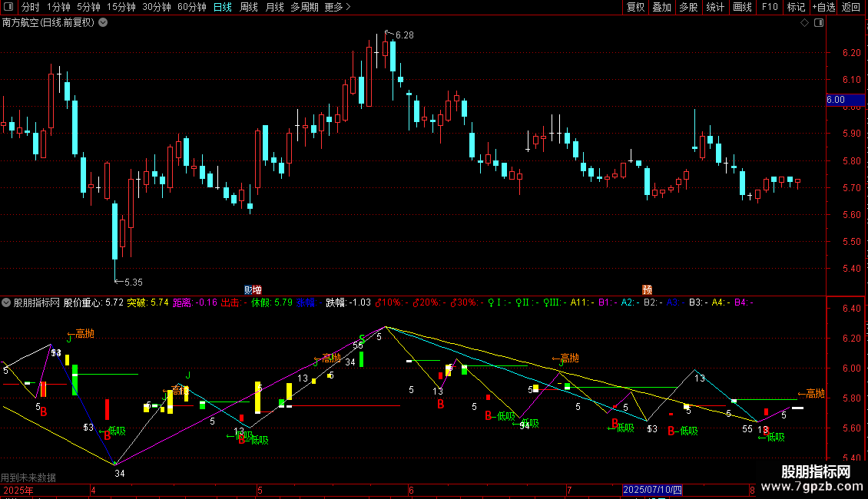The image size is (868, 499).
Task: Expand the 更多 periods menu
Action: [337, 7]
